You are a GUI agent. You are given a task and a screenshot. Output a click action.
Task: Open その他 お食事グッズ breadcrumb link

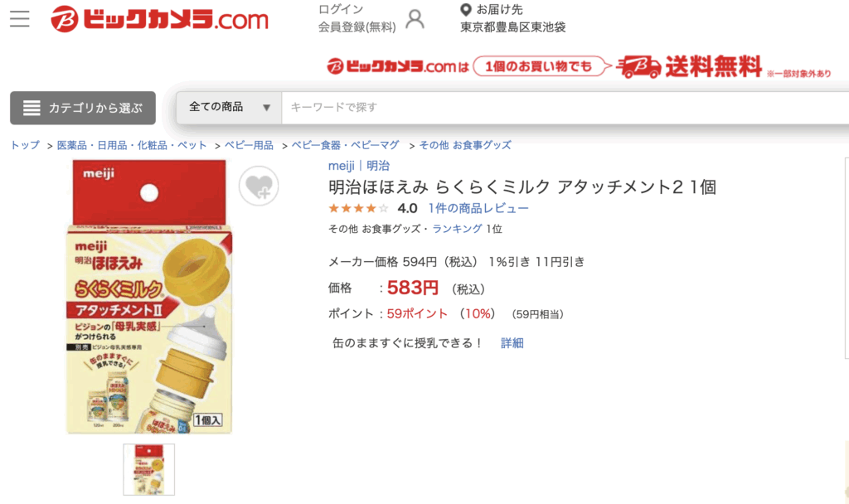point(465,145)
